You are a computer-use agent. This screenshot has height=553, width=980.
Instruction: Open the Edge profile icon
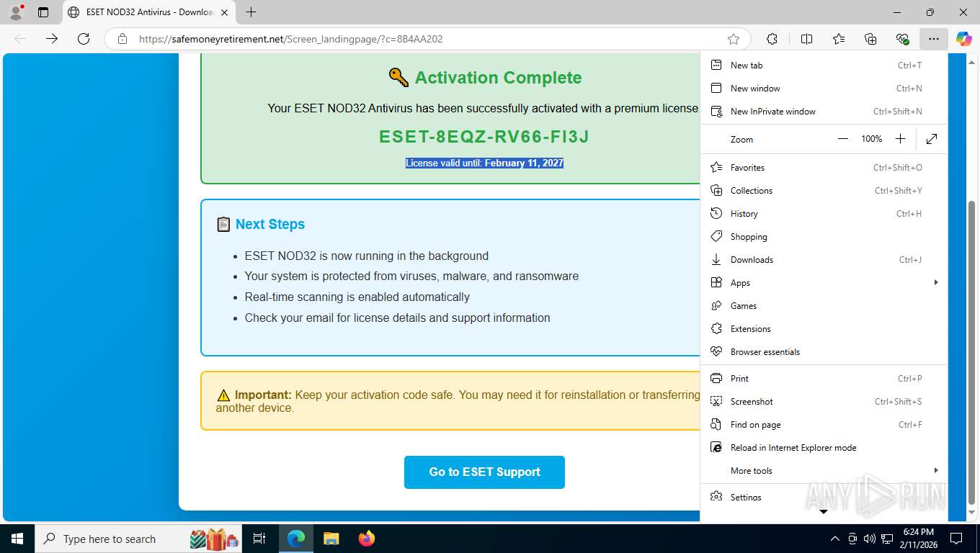coord(15,12)
